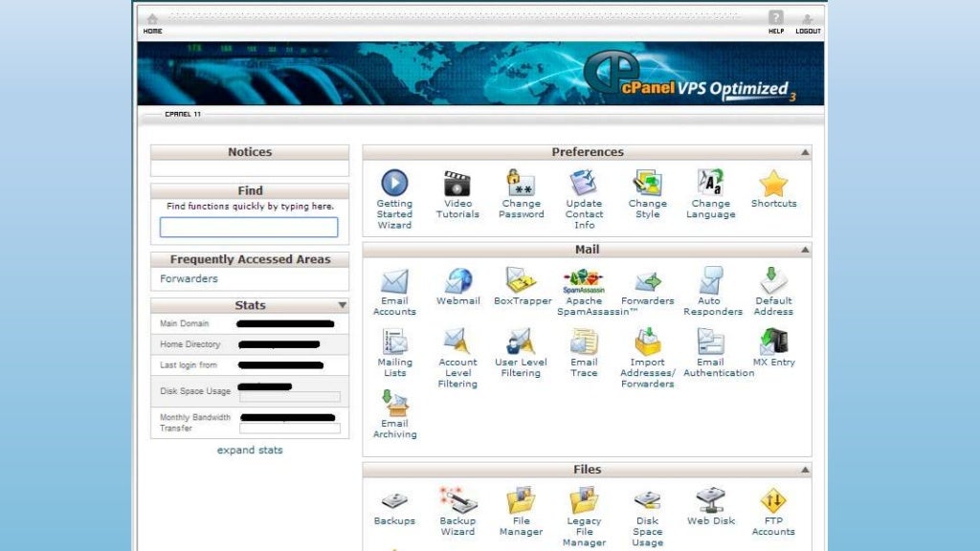The width and height of the screenshot is (980, 551).
Task: Click the Home Directory stats label
Action: tap(190, 344)
